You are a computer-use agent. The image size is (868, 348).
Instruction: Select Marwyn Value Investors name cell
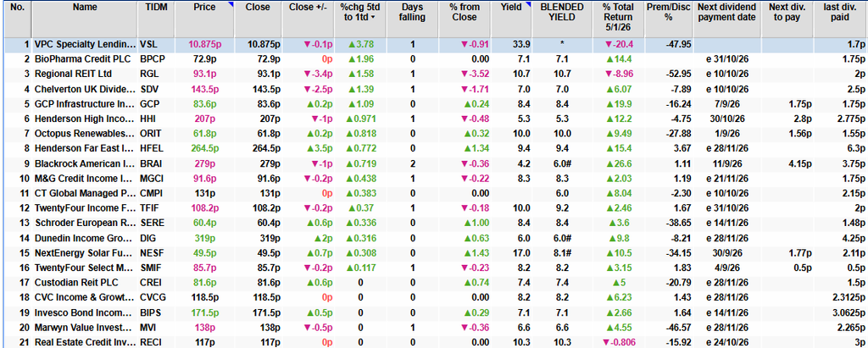85,328
